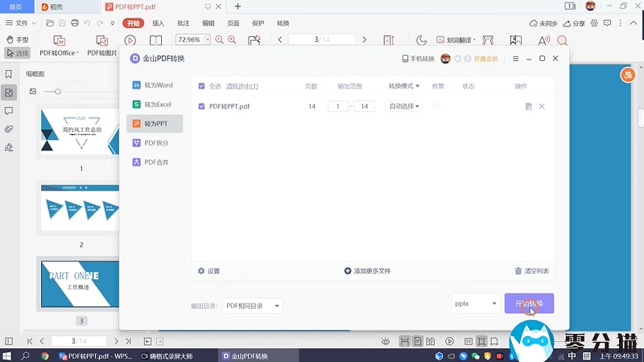The image size is (644, 362).
Task: Open converter hamburger menu icon
Action: pos(515,59)
